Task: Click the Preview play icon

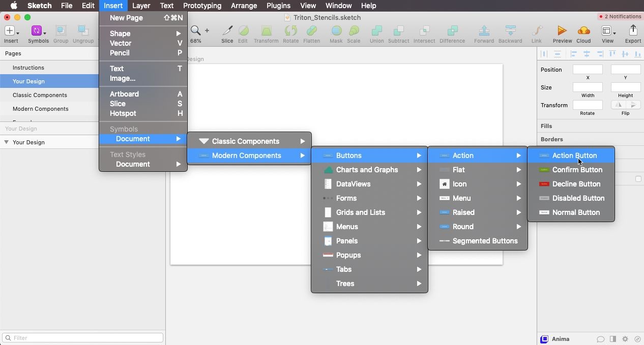Action: (562, 32)
